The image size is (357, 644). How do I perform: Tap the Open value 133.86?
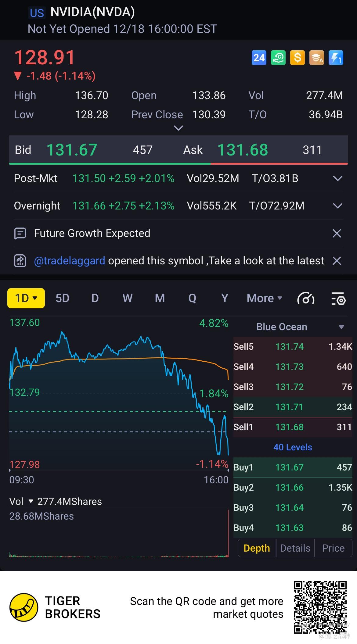(x=209, y=95)
